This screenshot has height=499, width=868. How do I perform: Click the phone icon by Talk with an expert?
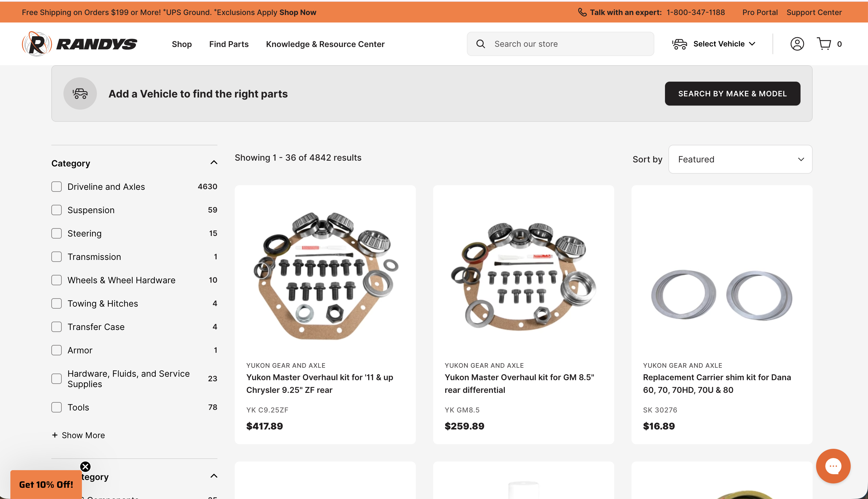(x=582, y=12)
